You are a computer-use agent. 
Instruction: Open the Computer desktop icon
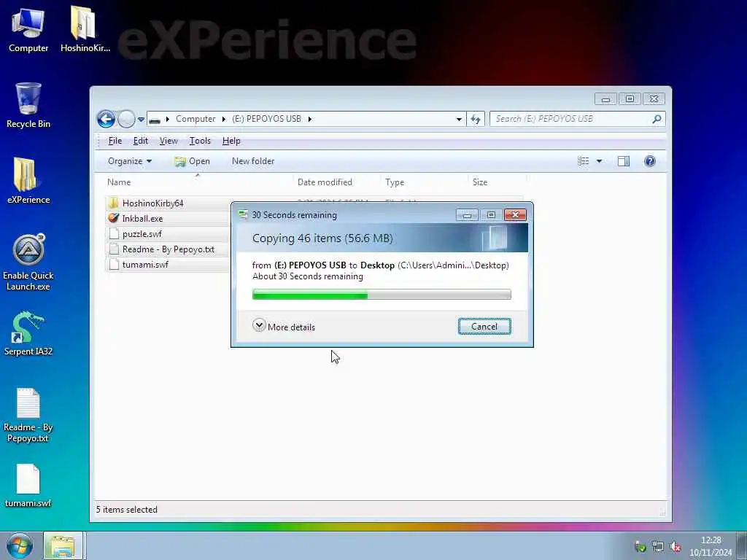coord(28,30)
